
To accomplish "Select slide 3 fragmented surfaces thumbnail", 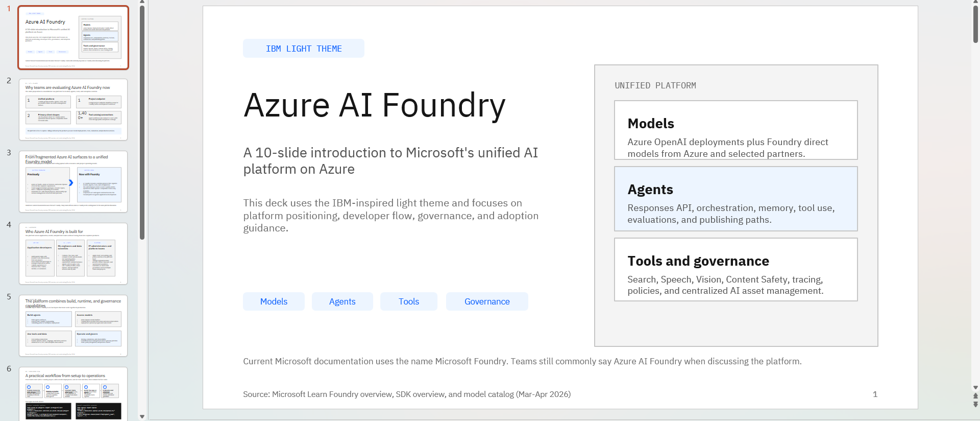I will pyautogui.click(x=73, y=181).
